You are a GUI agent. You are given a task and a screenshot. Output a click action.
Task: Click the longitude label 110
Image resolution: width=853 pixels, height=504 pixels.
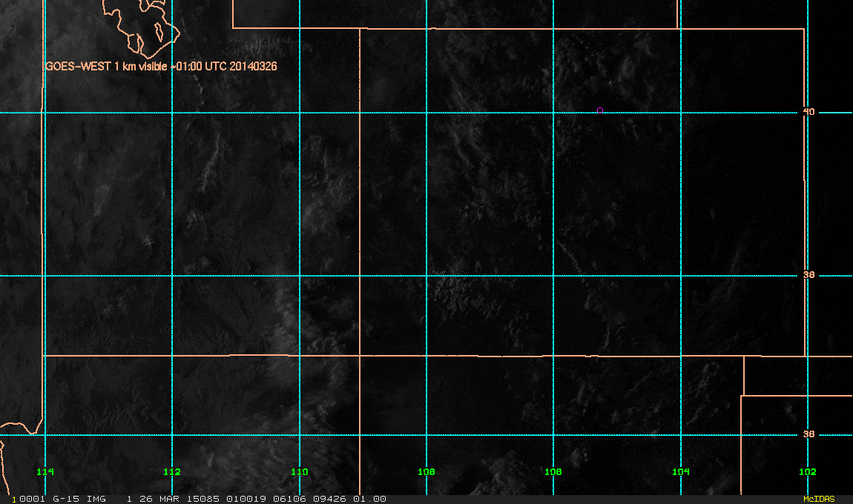(x=299, y=472)
